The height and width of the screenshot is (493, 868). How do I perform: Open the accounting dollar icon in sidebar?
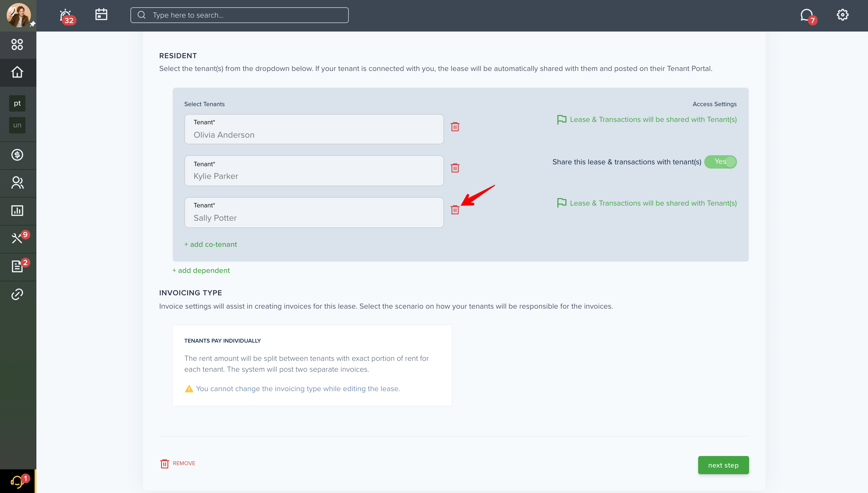click(x=17, y=155)
